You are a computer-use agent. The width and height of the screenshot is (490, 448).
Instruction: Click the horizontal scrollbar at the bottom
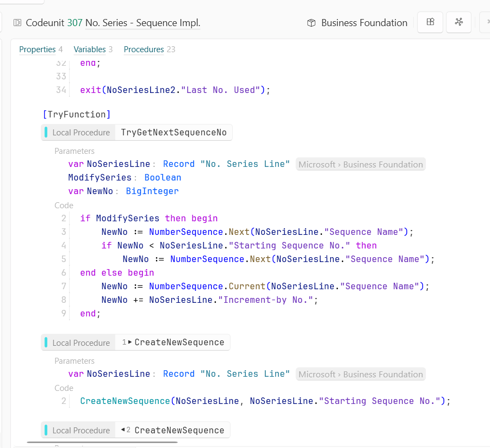[x=102, y=443]
